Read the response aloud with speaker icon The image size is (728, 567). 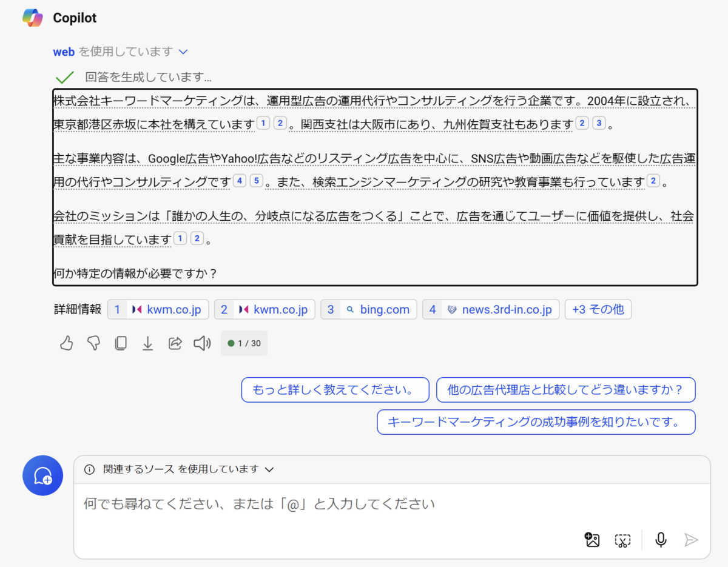click(202, 344)
